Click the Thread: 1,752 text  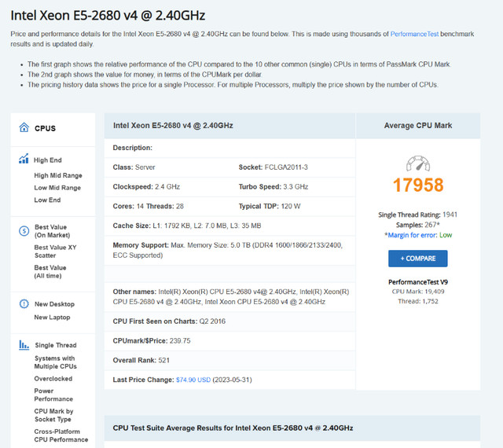418,301
